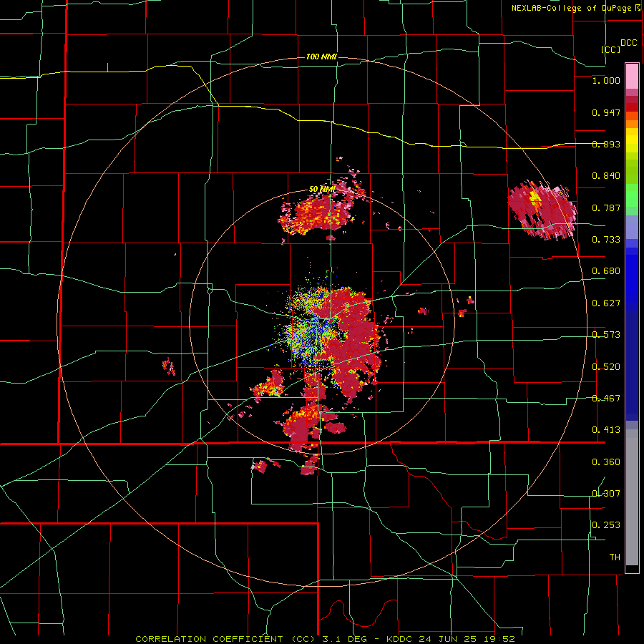Click the 0.573 value on the color scale
The image size is (644, 644).
click(606, 335)
